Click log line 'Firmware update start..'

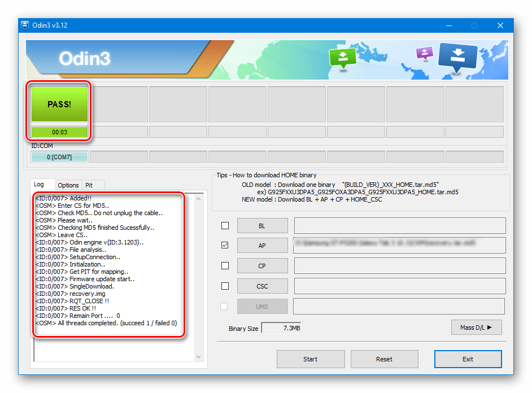pyautogui.click(x=85, y=279)
